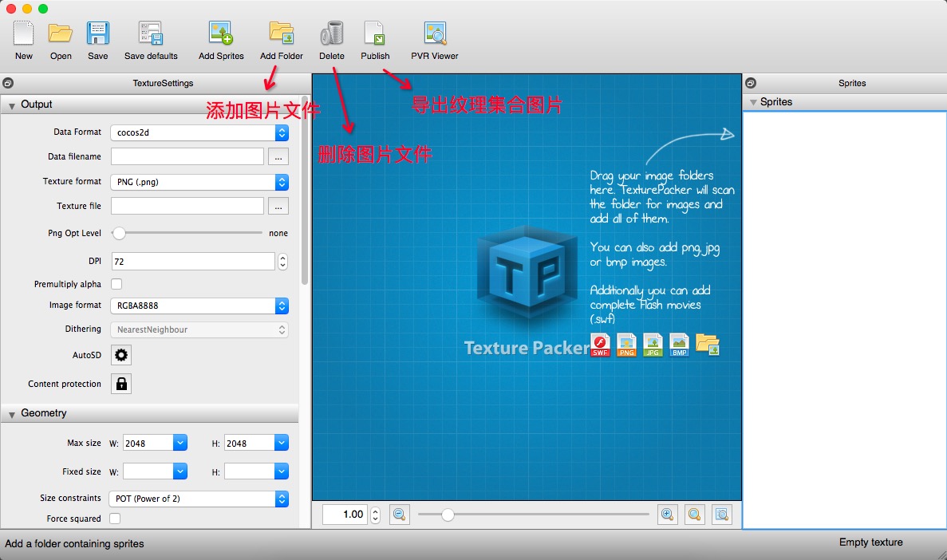
Task: Browse for a Data filename
Action: pos(278,156)
